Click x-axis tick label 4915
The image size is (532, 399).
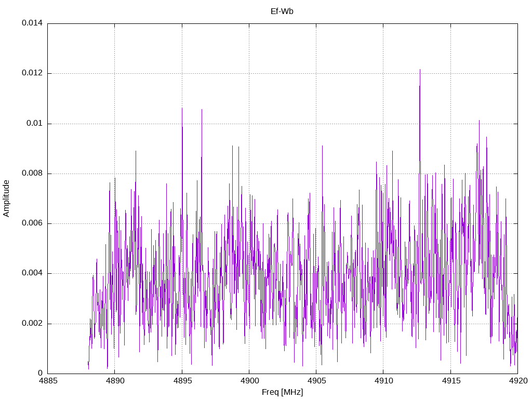pos(451,381)
